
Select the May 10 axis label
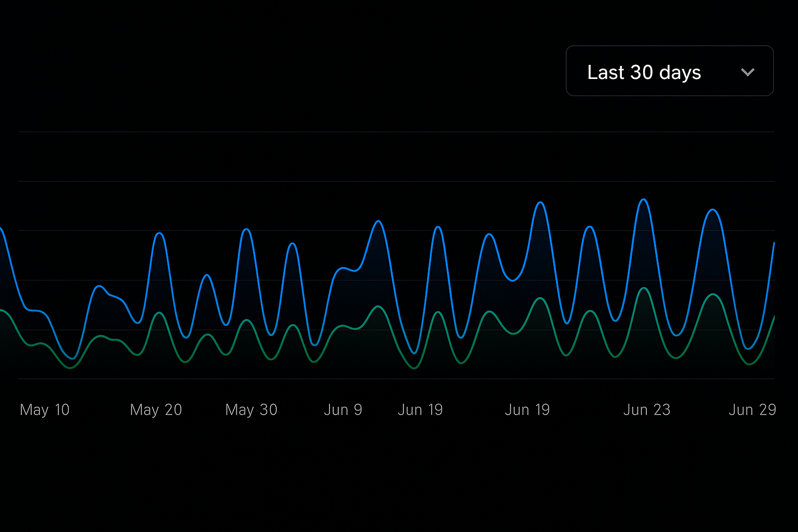pyautogui.click(x=45, y=409)
